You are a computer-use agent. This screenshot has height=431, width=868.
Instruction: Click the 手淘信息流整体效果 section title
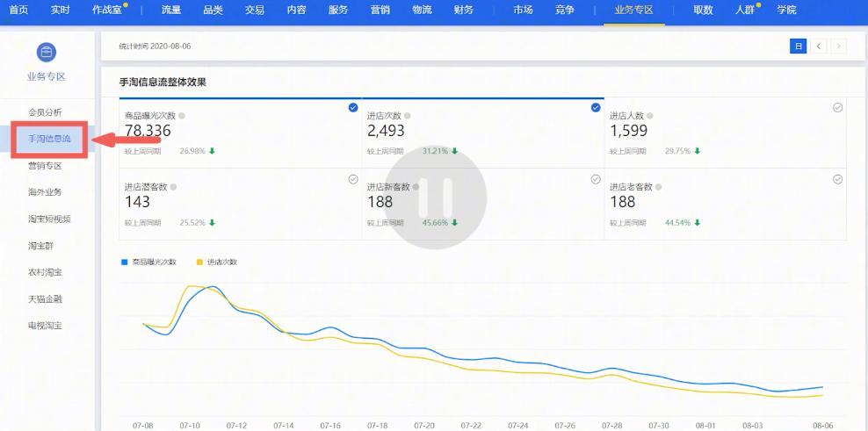click(163, 83)
